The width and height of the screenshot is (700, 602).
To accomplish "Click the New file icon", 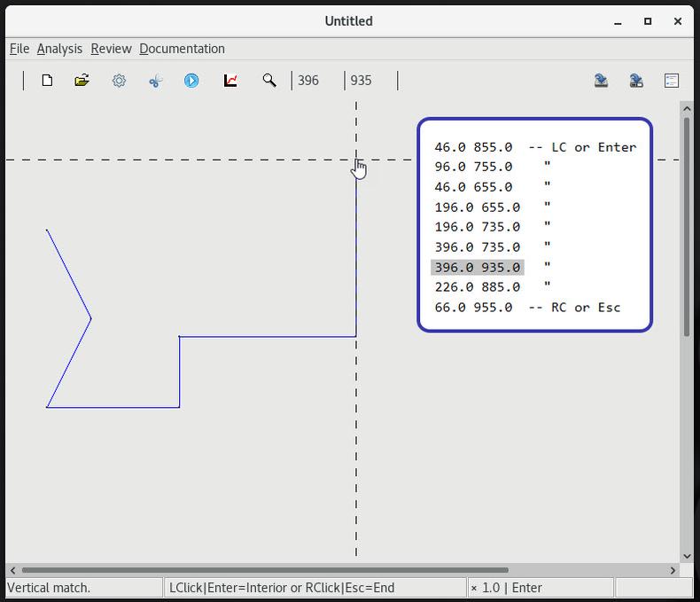I will pos(47,81).
